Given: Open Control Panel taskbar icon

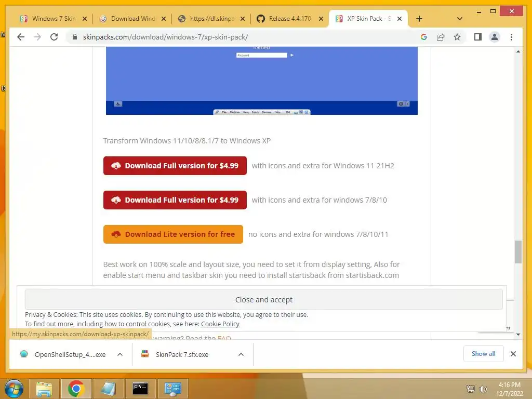Looking at the screenshot, I should [x=172, y=389].
